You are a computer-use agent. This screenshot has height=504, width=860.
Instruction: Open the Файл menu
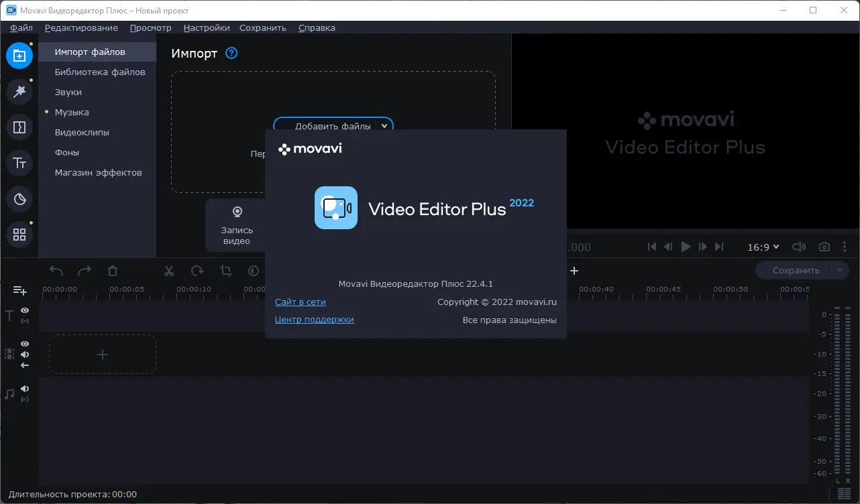pyautogui.click(x=21, y=27)
